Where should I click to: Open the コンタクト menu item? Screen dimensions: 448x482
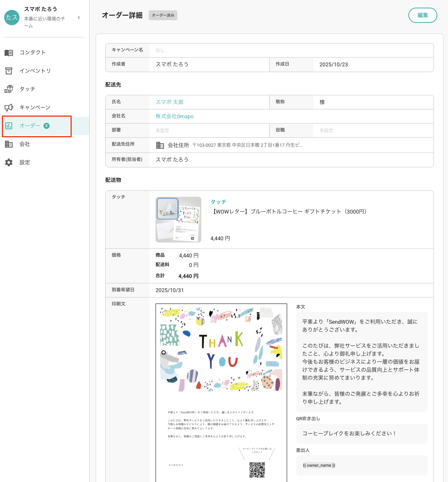[x=45, y=53]
